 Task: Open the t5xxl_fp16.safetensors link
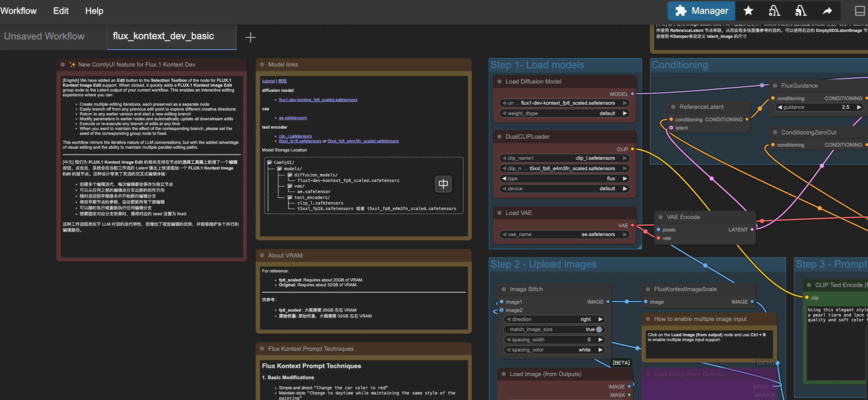pos(300,141)
